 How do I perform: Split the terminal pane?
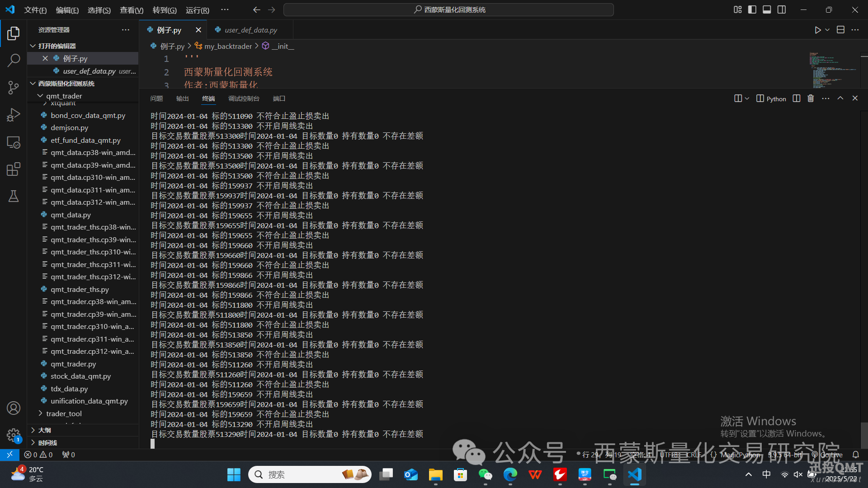pos(797,99)
